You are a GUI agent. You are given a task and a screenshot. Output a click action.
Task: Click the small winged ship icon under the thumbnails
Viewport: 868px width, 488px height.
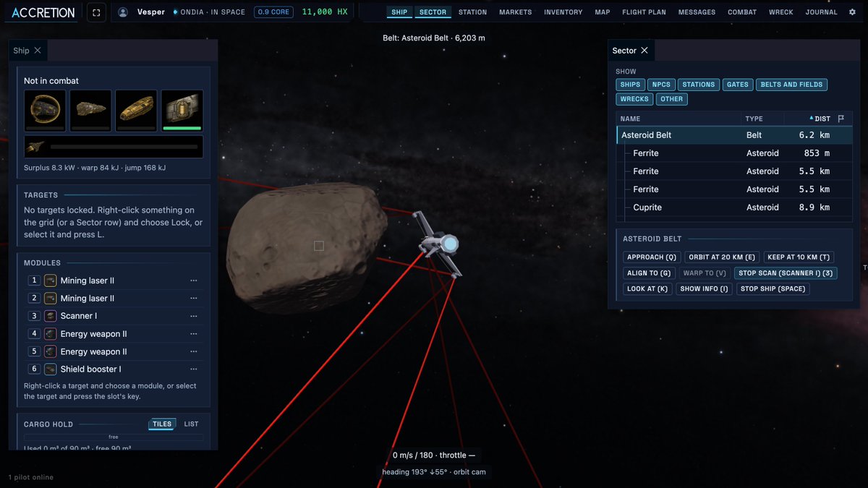tap(34, 147)
